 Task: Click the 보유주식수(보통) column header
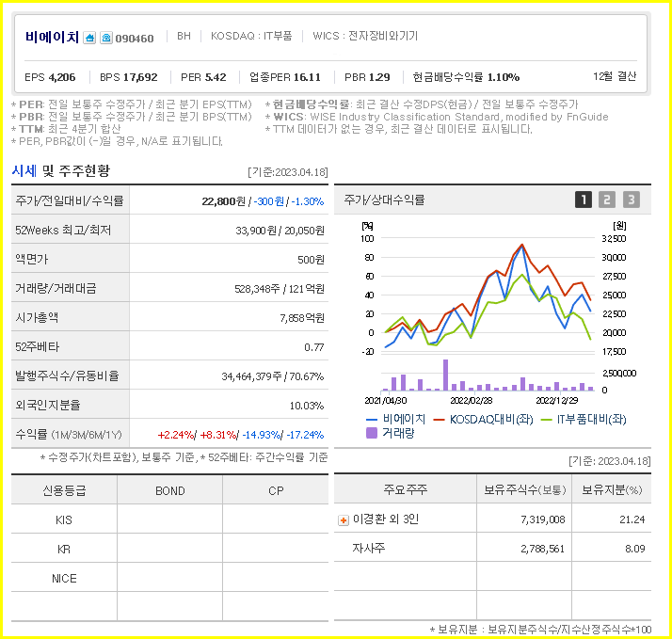coord(524,489)
